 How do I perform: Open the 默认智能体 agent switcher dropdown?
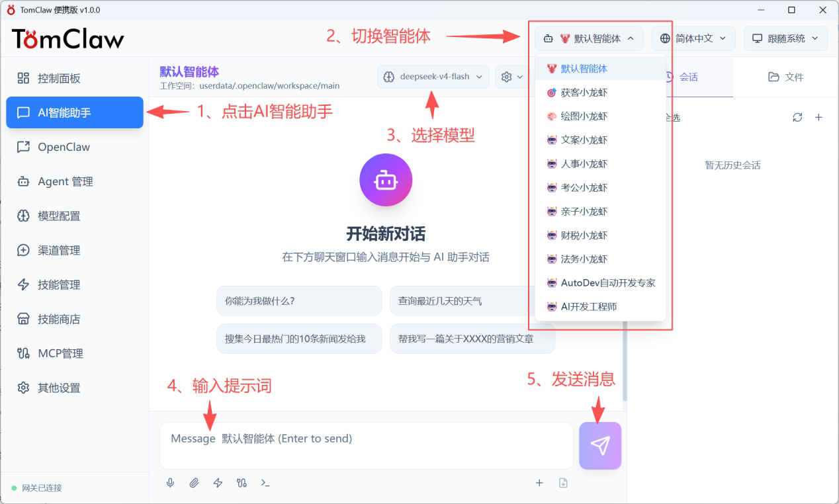(589, 38)
